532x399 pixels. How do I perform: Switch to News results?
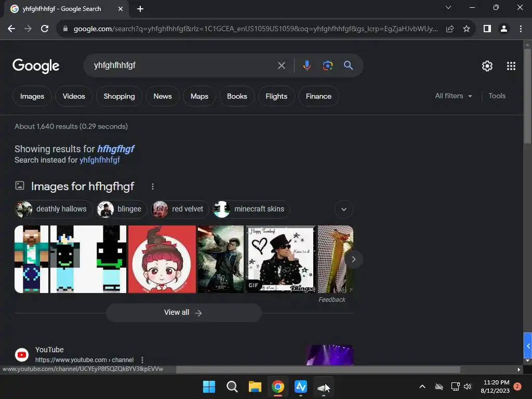coord(163,96)
